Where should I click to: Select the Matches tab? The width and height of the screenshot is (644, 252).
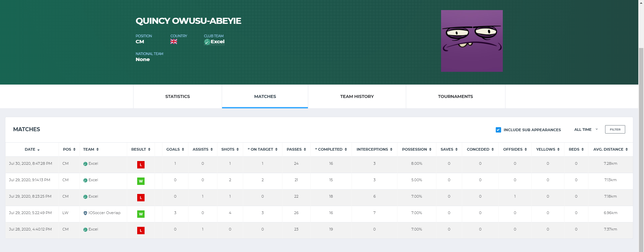click(265, 96)
